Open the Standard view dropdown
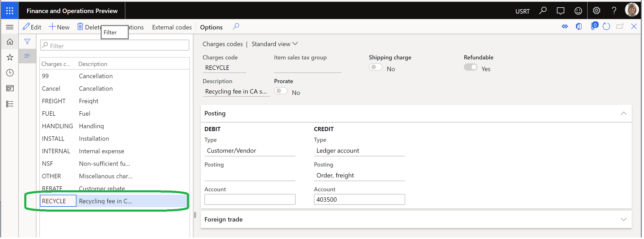644x239 pixels. click(275, 44)
